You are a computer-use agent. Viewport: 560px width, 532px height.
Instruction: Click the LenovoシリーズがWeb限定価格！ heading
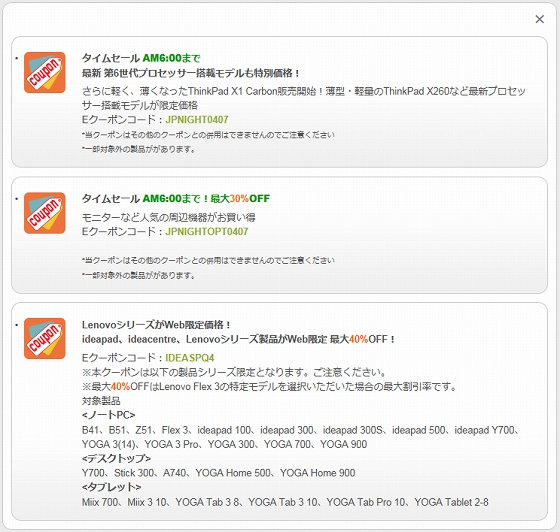(x=156, y=325)
